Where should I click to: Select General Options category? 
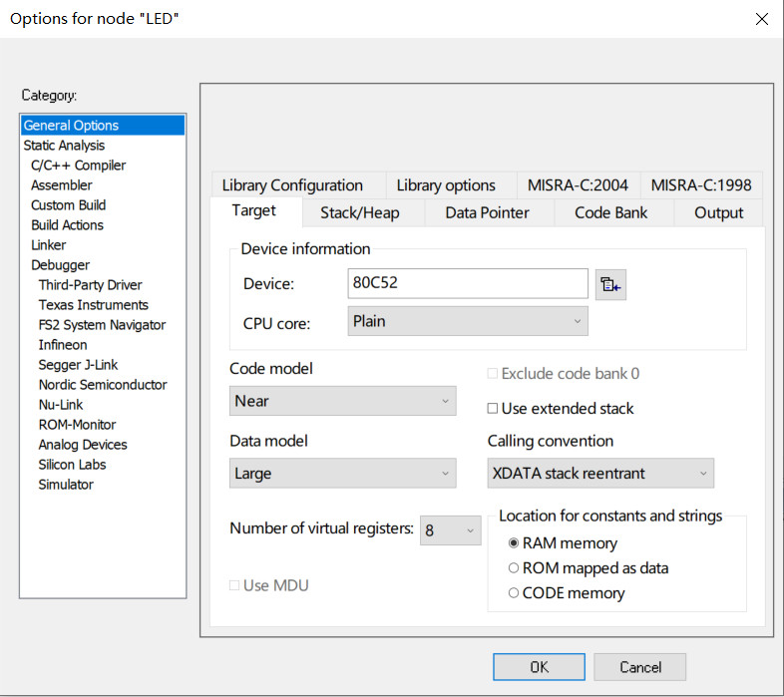103,125
